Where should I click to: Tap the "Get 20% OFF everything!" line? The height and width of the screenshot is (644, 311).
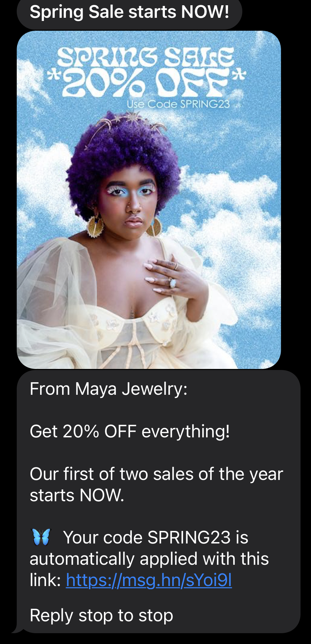click(x=130, y=431)
